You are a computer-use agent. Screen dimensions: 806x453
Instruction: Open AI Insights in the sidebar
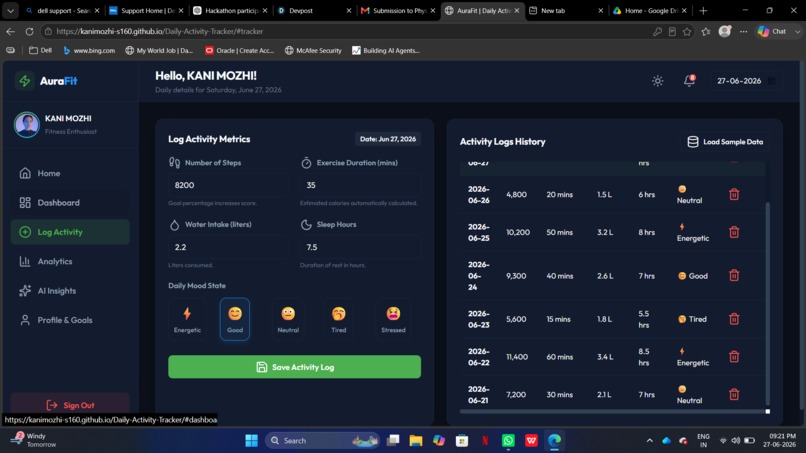[70, 291]
